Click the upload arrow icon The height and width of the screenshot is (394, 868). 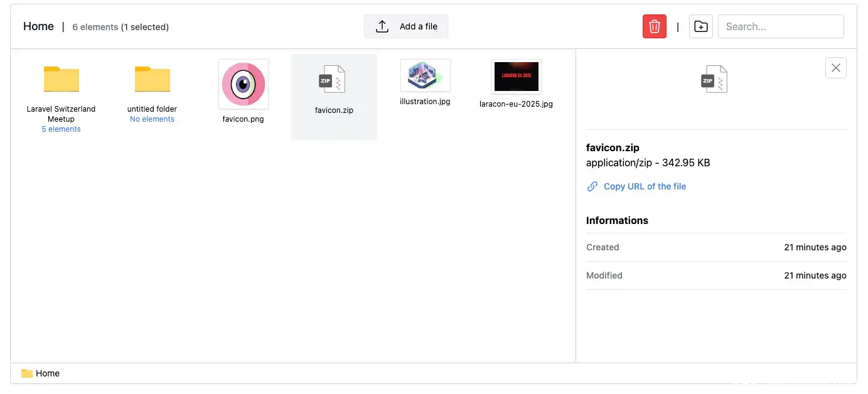(x=382, y=26)
